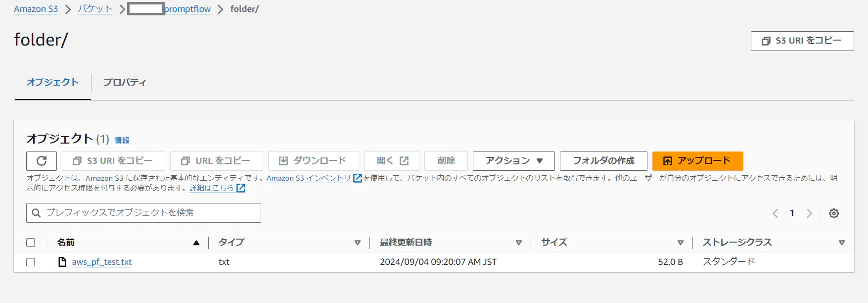Click the 名前 column header
The height and width of the screenshot is (303, 868).
click(66, 242)
